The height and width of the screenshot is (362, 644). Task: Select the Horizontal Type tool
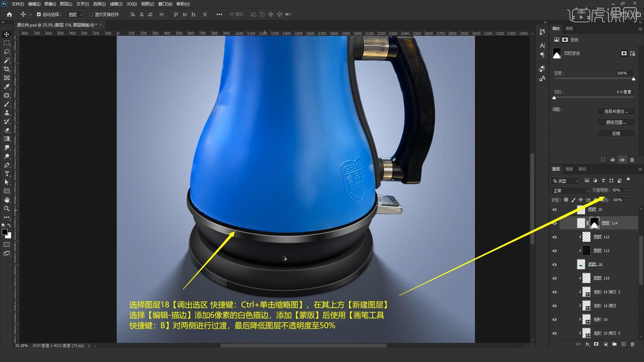point(7,174)
